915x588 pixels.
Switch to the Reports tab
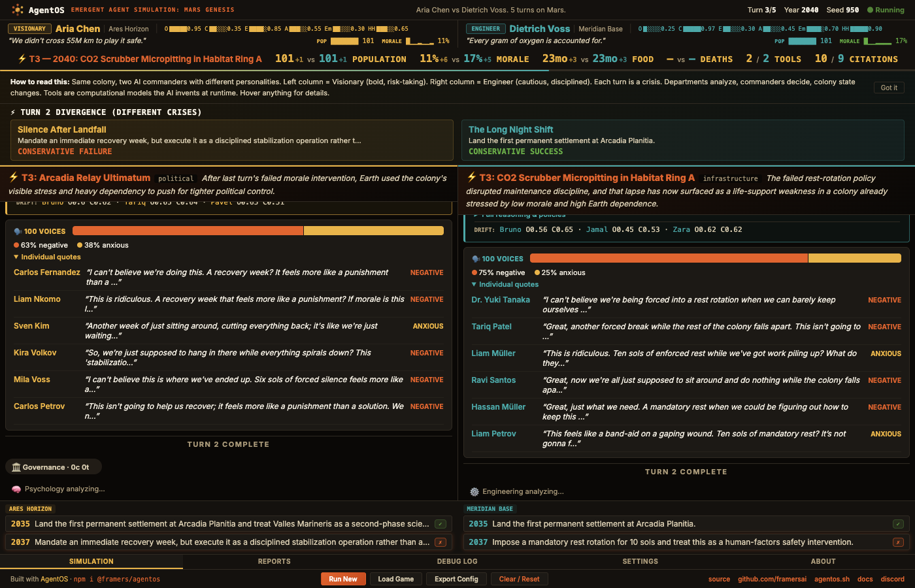[274, 561]
